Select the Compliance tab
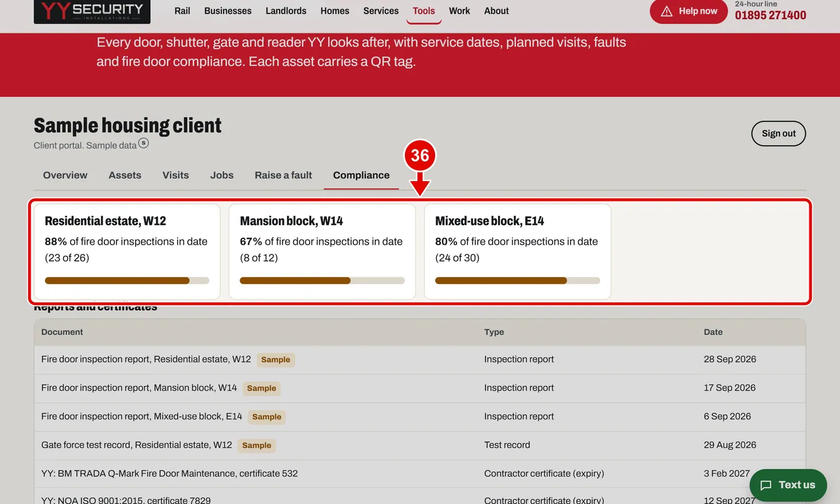 click(361, 175)
